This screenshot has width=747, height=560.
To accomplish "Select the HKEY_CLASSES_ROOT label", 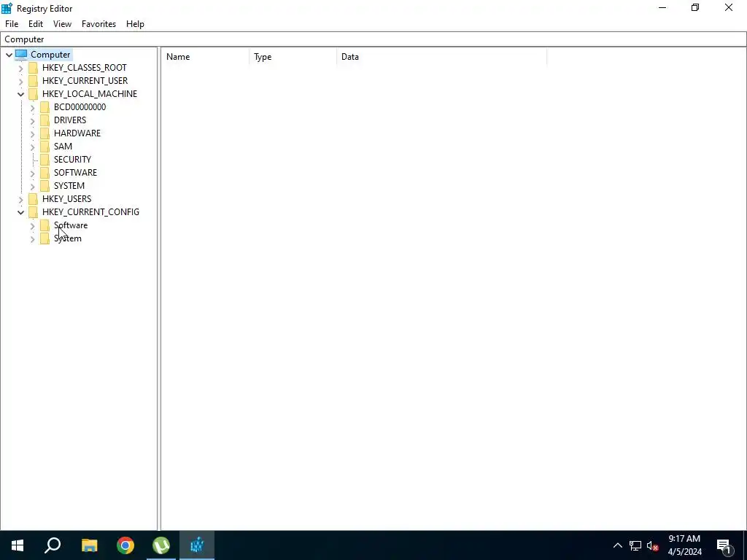I will coord(85,68).
